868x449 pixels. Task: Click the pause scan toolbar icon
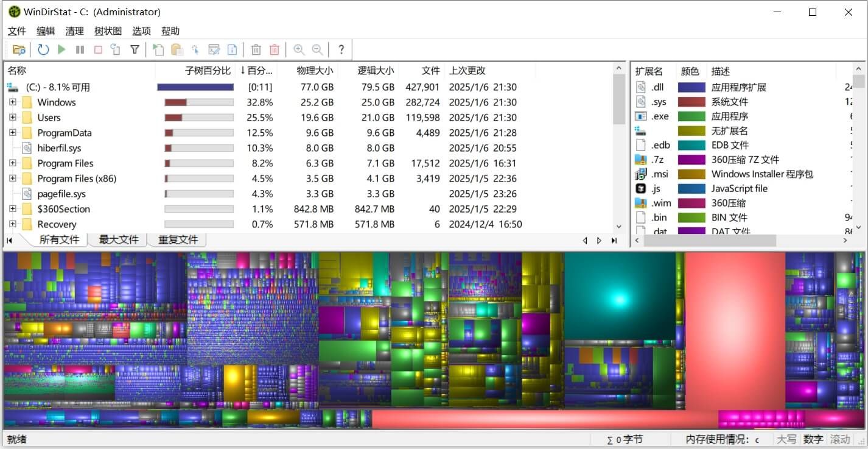pos(80,49)
